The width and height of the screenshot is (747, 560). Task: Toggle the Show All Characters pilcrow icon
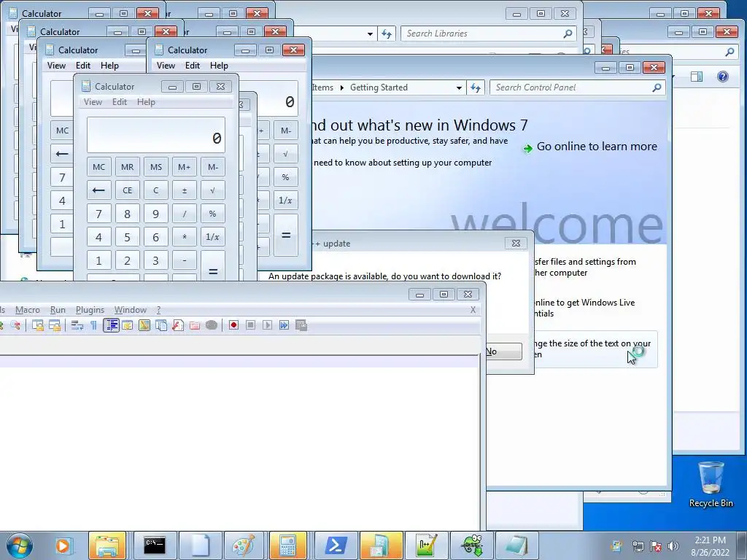[93, 325]
